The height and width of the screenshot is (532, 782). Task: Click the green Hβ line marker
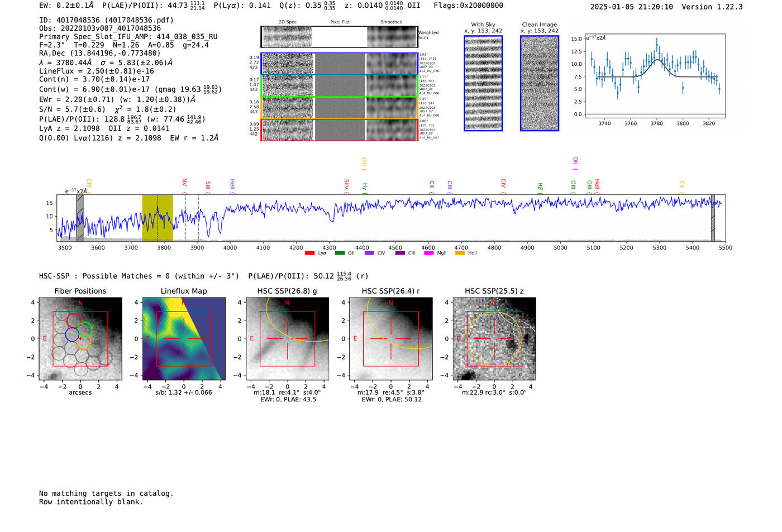[x=540, y=188]
